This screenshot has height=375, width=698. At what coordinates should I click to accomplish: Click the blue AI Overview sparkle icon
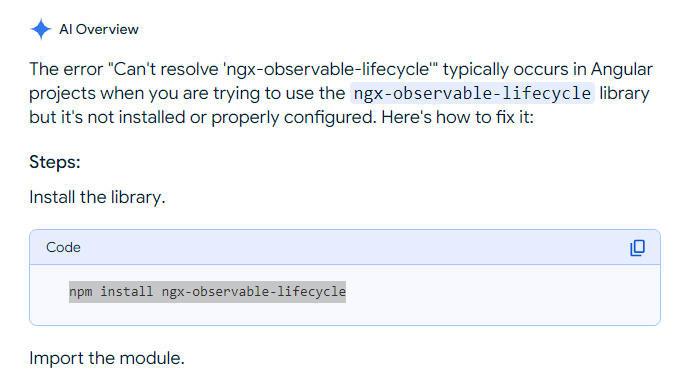tap(41, 29)
